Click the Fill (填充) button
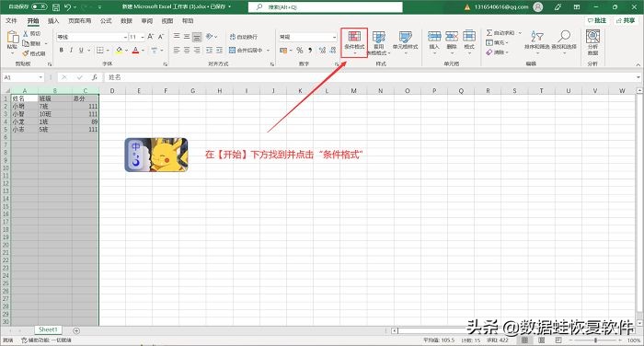This screenshot has height=346, width=644. pyautogui.click(x=498, y=42)
